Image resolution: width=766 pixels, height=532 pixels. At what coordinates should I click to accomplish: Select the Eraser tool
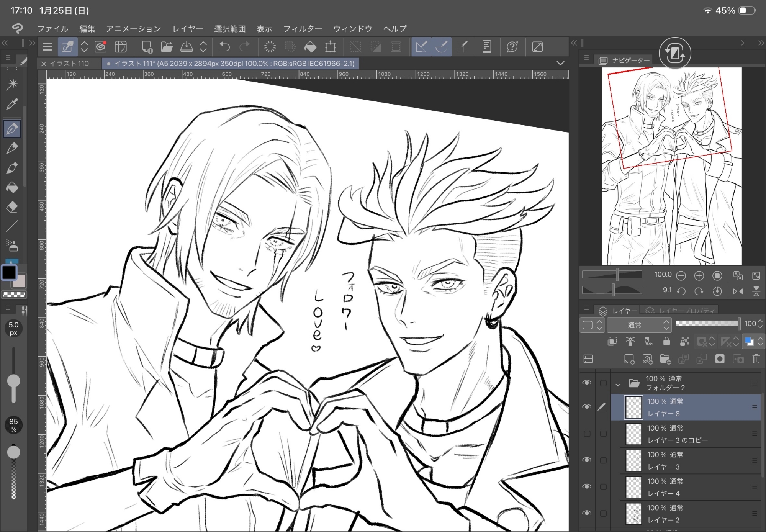pos(12,207)
